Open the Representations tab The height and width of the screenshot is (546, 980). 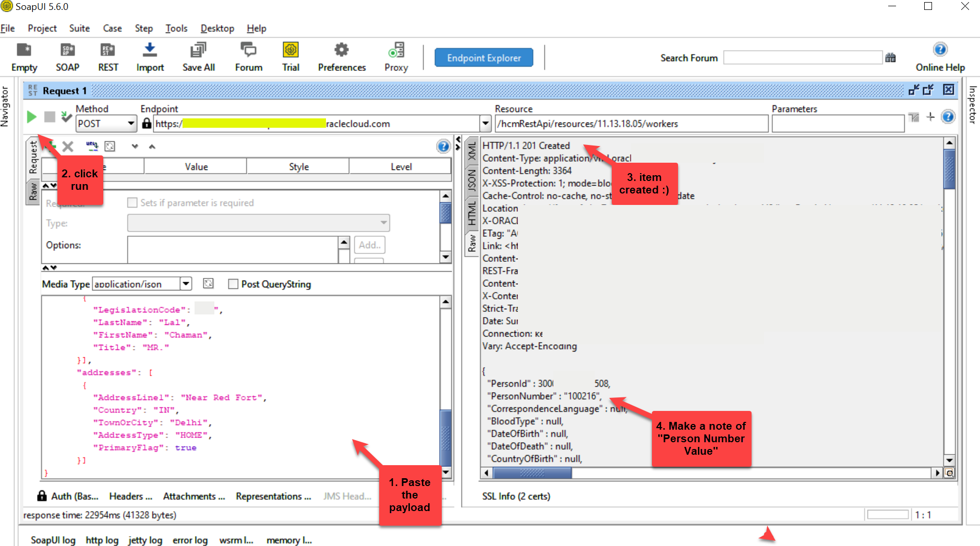273,496
